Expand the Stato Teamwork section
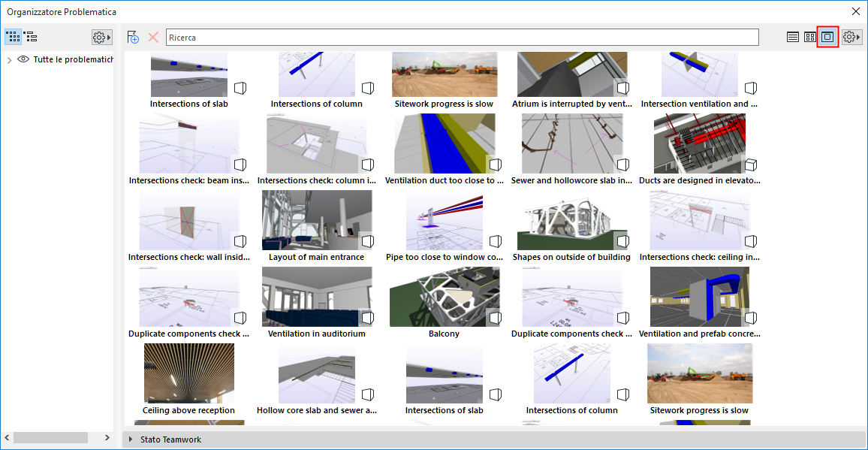The height and width of the screenshot is (450, 868). coord(131,439)
